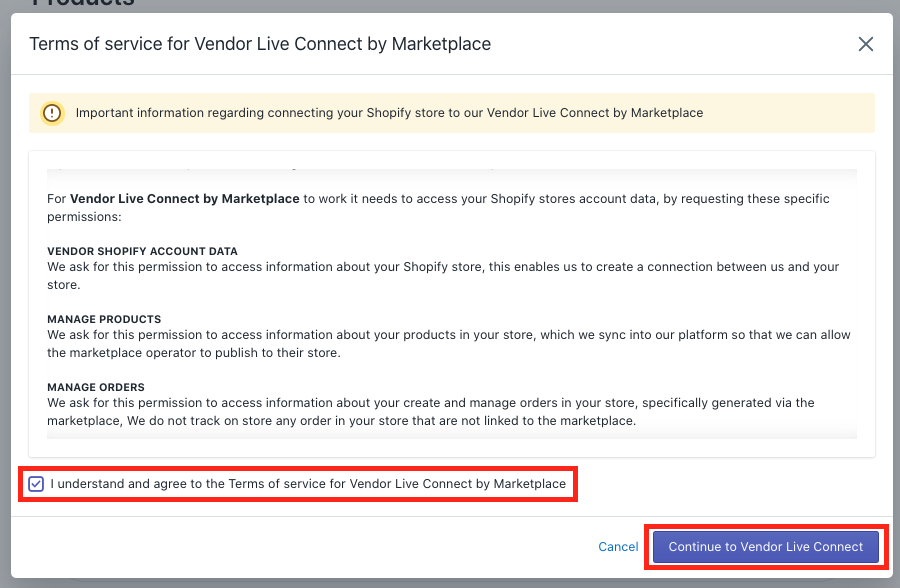Click the 'MANAGE ORDERS' heading
The width and height of the screenshot is (900, 588).
[x=96, y=388]
